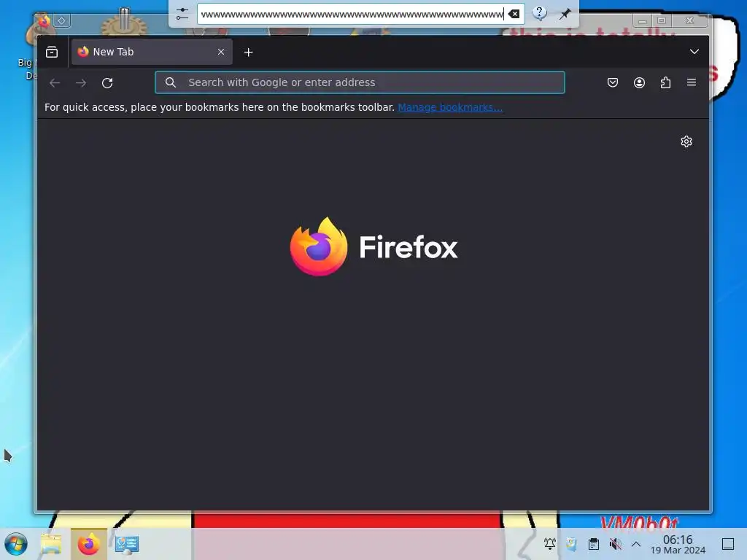Clear the KRunner search text
Viewport: 747px width, 560px height.
tap(514, 14)
